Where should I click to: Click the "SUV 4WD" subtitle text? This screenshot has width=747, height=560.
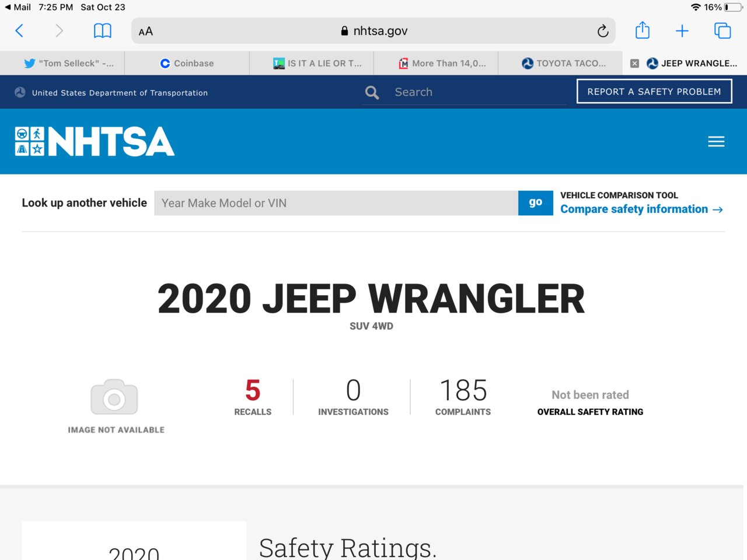click(x=371, y=326)
